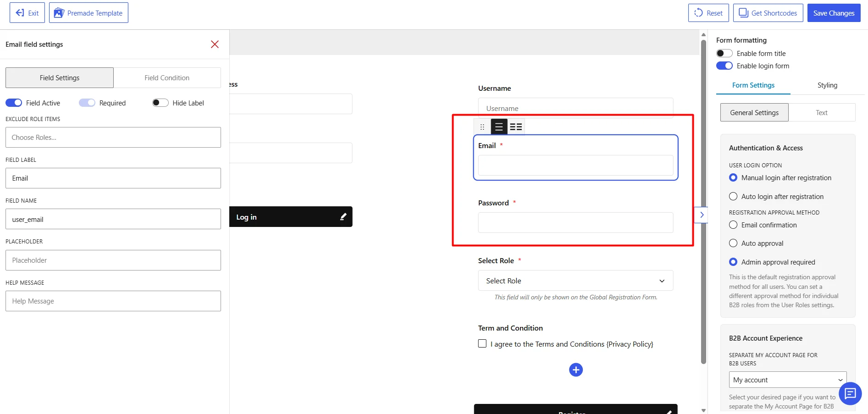Switch to the Styling tab

(827, 85)
